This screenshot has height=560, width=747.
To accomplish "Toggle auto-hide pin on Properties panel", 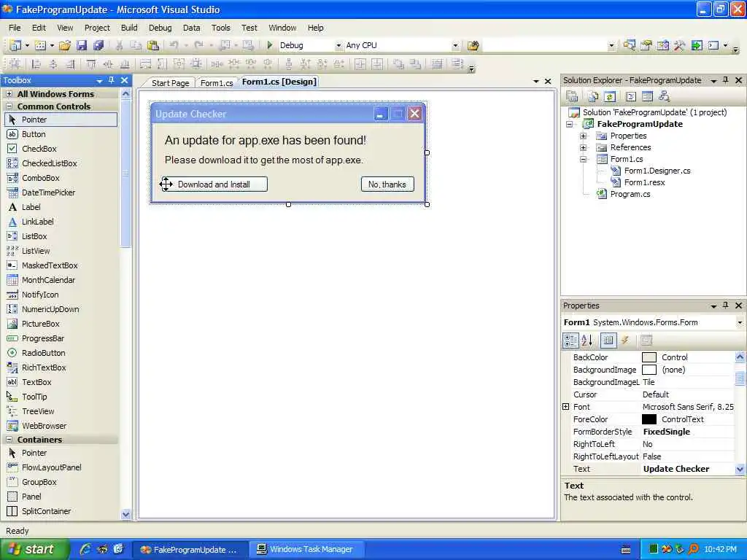I will tap(726, 306).
